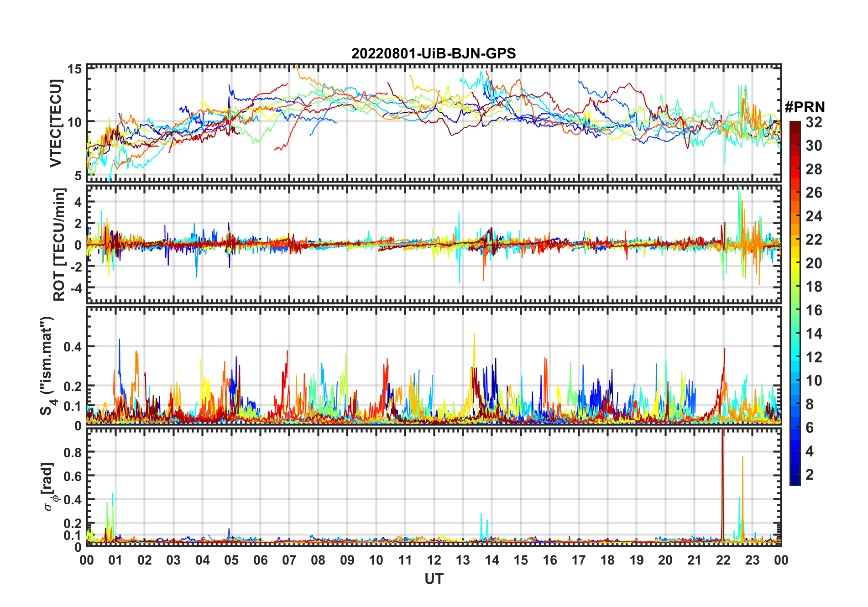
Task: Click colorbar tick label 16
Action: click(814, 310)
